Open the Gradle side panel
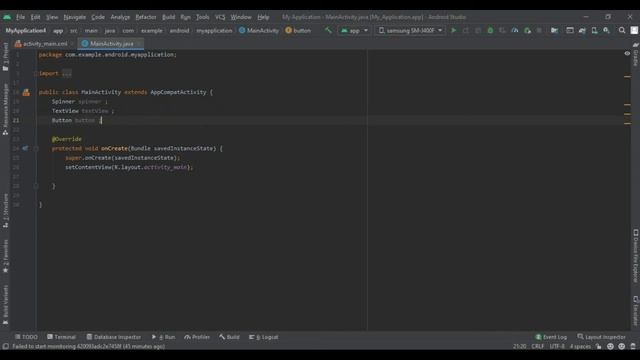Screen dimensions: 640x360 pyautogui.click(x=636, y=54)
